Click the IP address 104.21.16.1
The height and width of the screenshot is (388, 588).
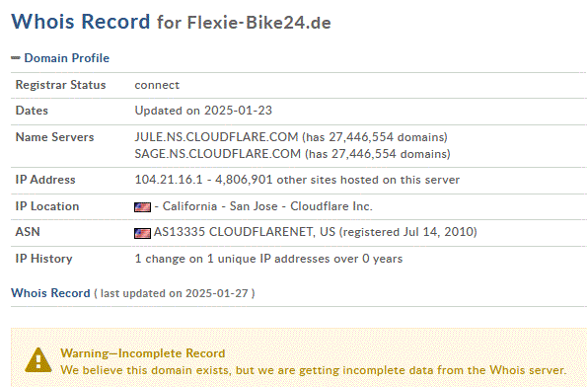[x=169, y=180]
